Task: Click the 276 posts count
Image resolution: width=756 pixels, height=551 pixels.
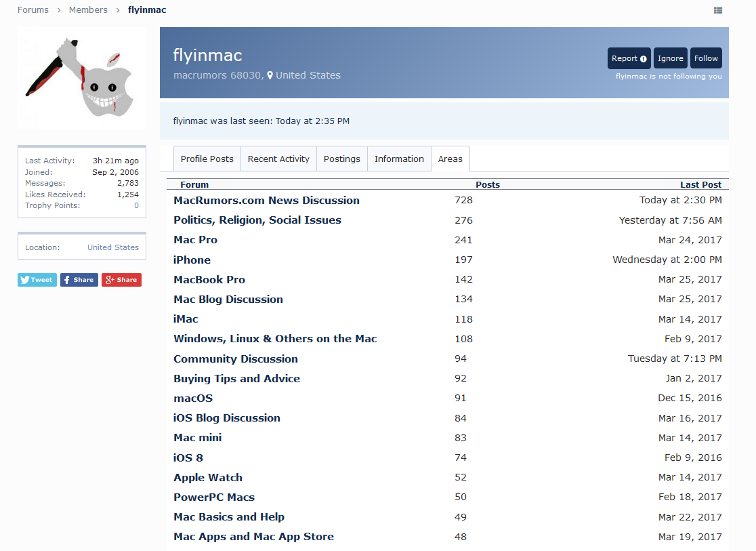Action: (463, 220)
